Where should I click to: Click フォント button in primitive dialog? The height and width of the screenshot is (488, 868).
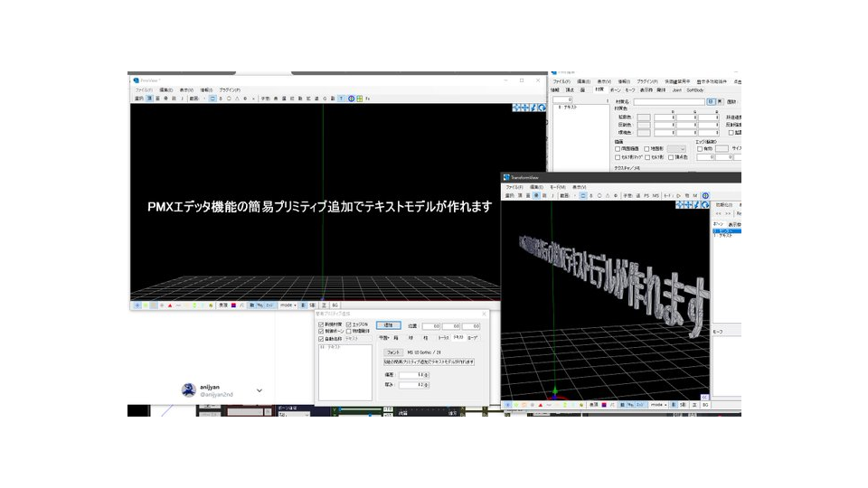(393, 352)
